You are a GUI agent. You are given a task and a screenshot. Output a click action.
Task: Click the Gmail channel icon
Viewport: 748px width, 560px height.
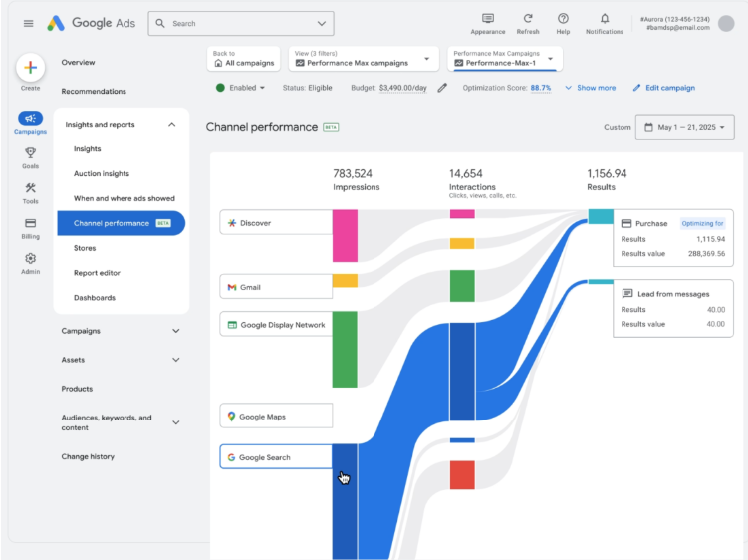point(232,287)
